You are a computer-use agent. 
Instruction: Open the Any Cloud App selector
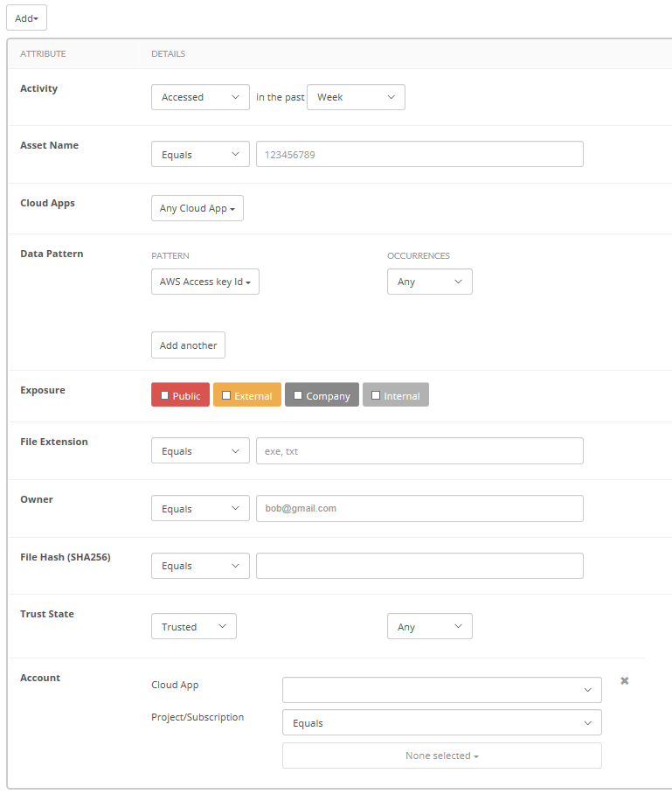197,208
